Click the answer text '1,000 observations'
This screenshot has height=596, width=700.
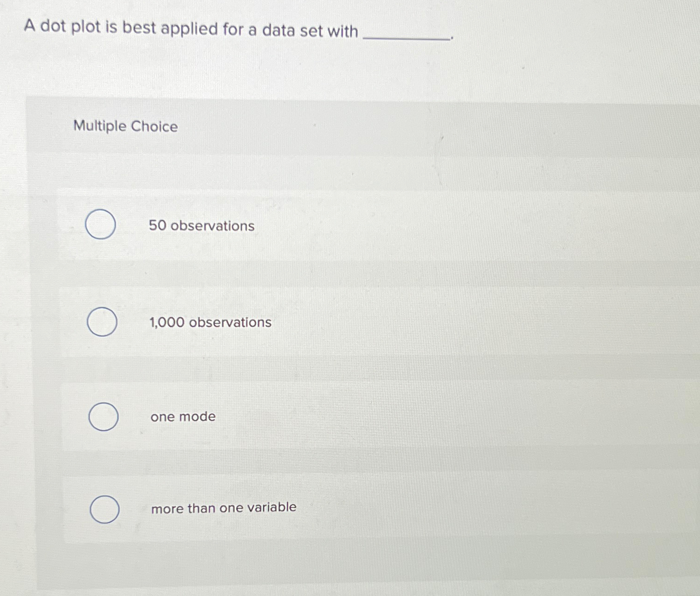click(x=210, y=323)
